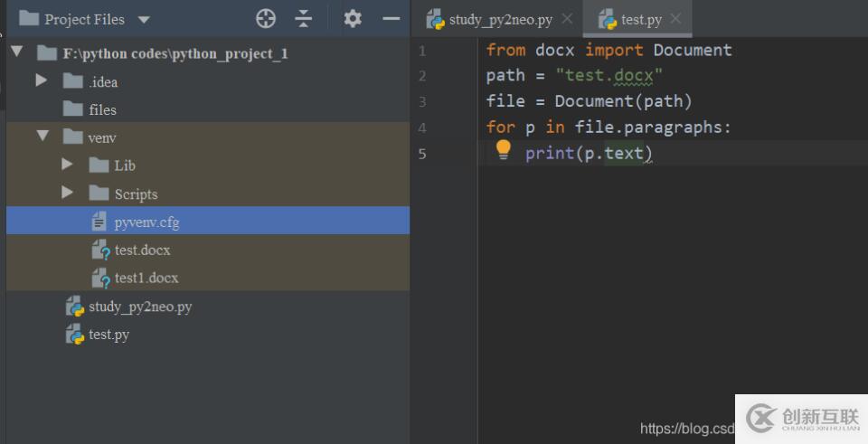
Task: Select test1.docx in the project tree
Action: coord(208,277)
